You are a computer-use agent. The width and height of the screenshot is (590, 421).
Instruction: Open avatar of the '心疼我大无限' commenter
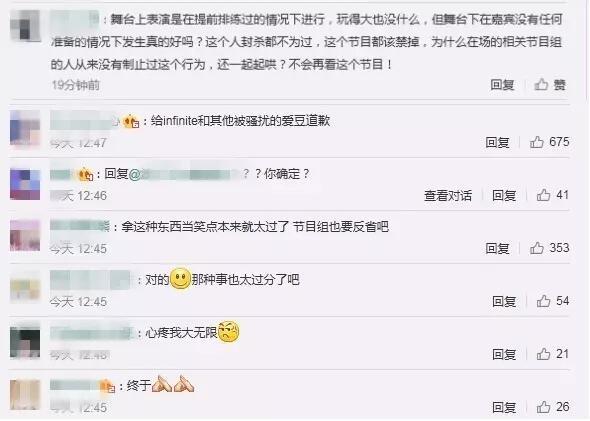coord(25,343)
